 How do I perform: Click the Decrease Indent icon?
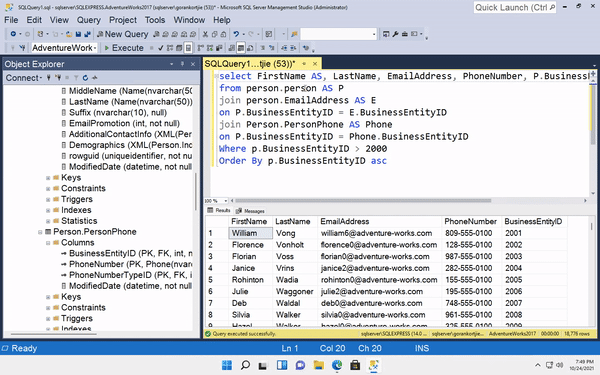tap(284, 48)
